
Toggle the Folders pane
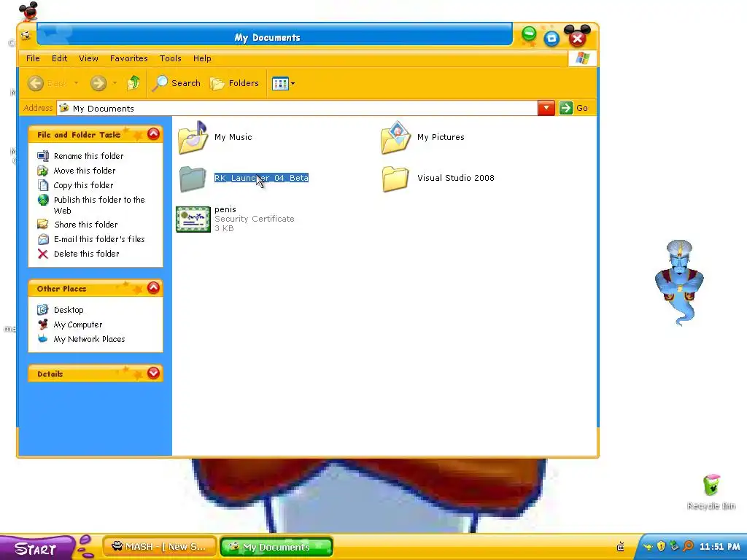click(235, 83)
